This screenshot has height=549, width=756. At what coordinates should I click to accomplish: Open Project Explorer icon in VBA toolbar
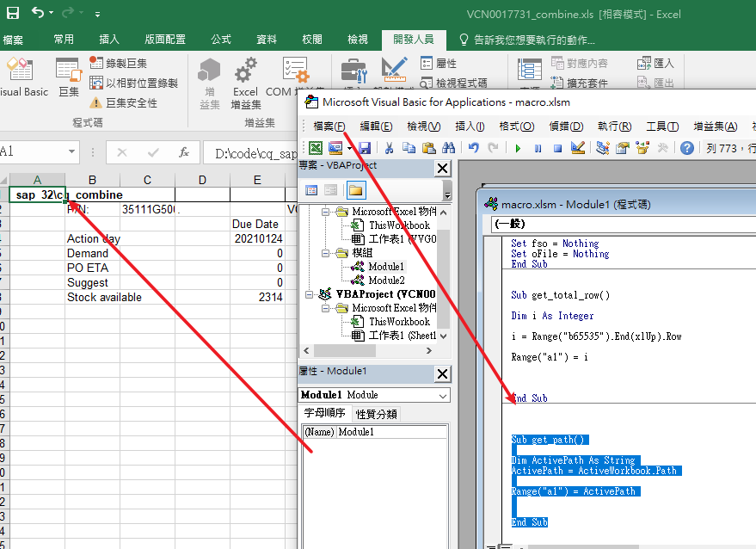602,148
